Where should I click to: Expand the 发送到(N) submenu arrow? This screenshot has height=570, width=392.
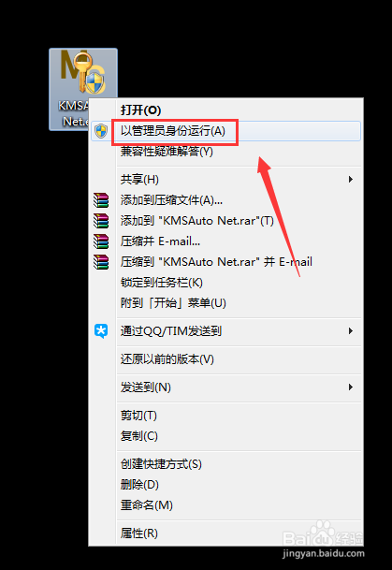351,387
